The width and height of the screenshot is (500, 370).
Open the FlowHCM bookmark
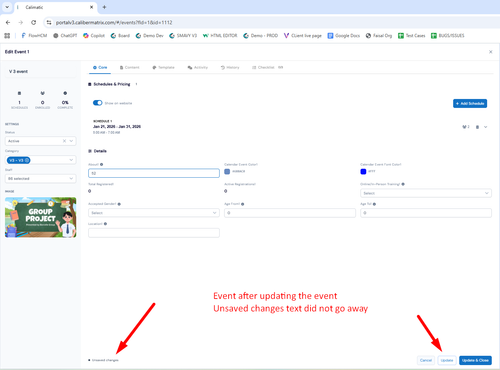pyautogui.click(x=34, y=35)
